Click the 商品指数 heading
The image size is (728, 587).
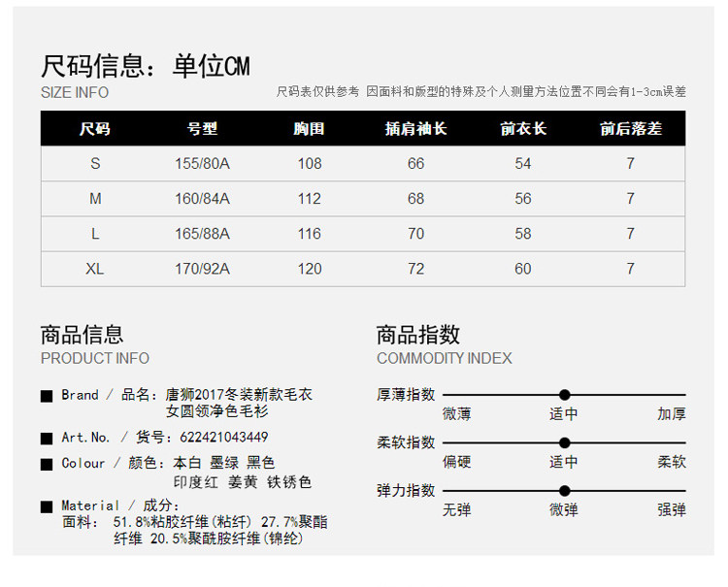(x=417, y=335)
